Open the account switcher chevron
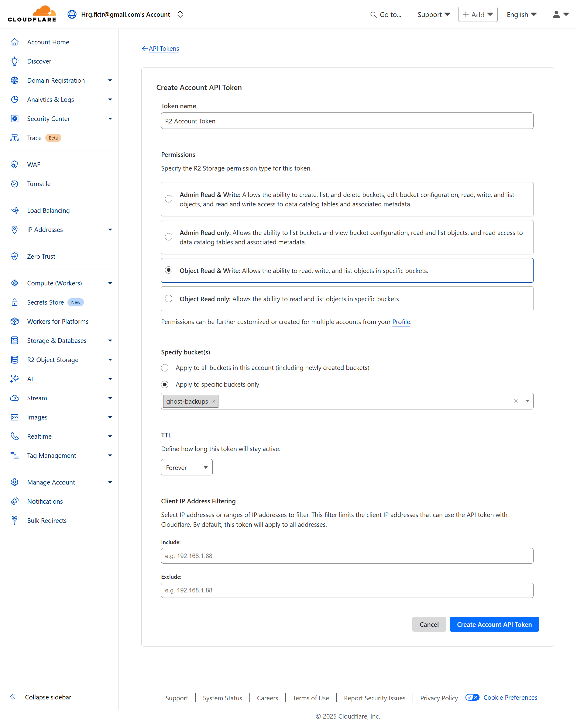Viewport: 577px width, 728px height. click(x=180, y=14)
